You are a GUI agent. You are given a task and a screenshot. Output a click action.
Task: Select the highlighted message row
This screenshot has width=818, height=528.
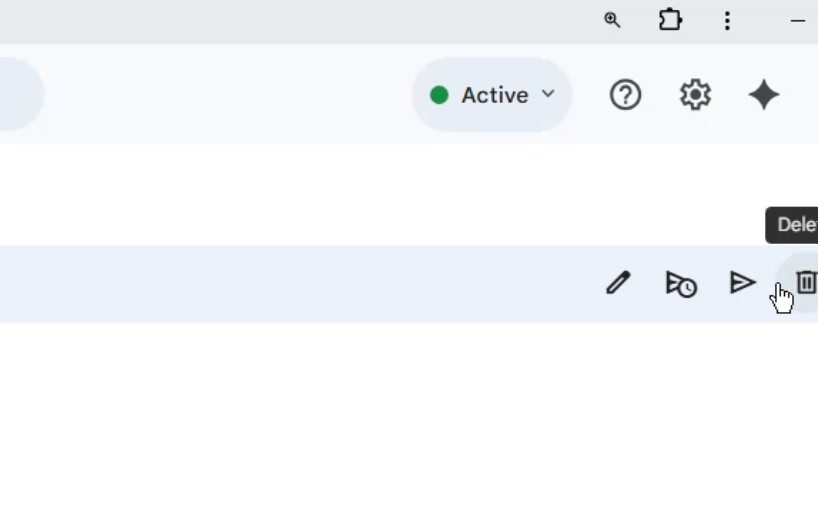tap(300, 284)
